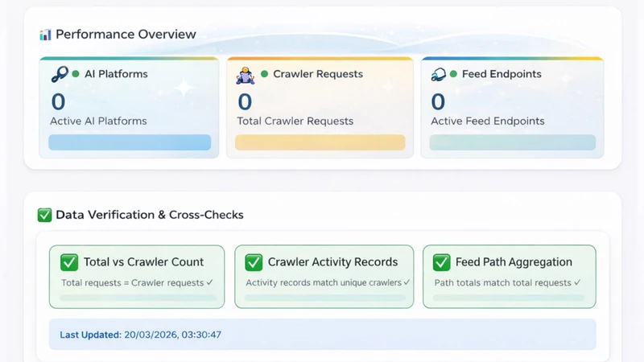Click the Performance Overview bar chart icon
Image resolution: width=644 pixels, height=362 pixels.
(45, 35)
